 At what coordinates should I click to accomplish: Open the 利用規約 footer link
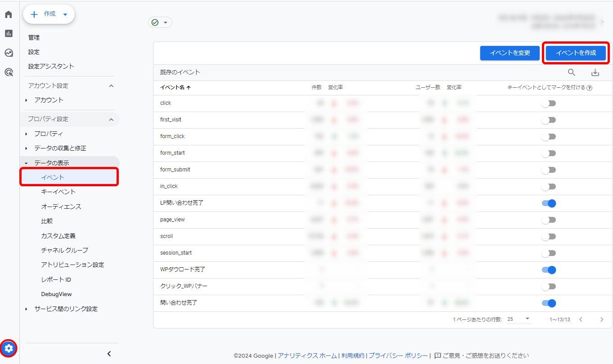[x=353, y=355]
